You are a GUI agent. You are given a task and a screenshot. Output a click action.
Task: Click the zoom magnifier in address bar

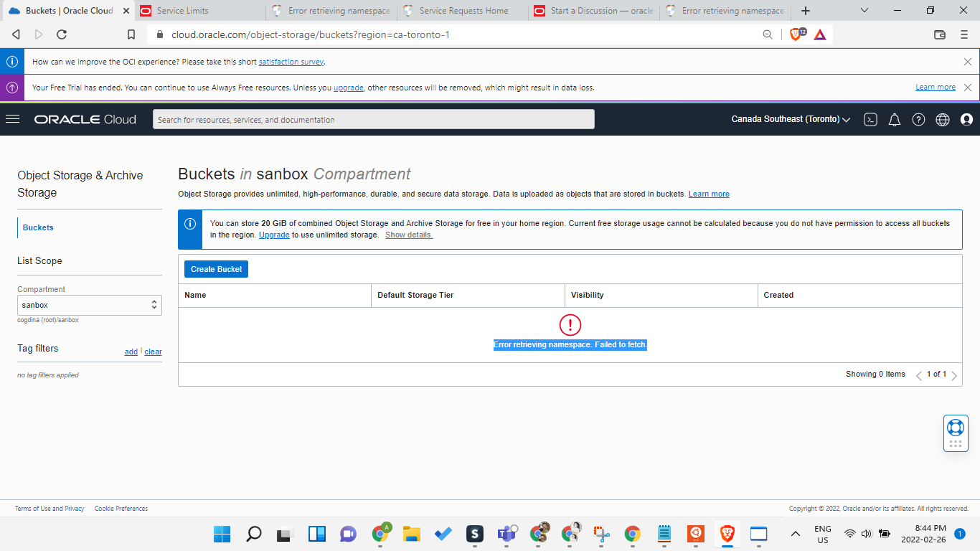click(768, 34)
